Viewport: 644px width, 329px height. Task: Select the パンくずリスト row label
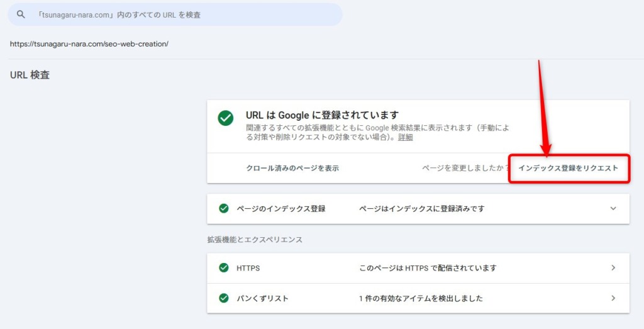pos(262,298)
